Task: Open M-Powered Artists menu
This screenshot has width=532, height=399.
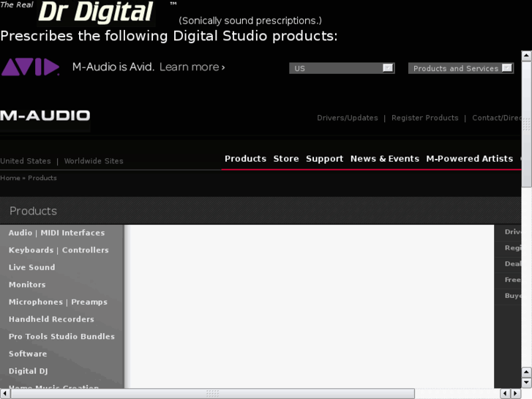Action: pos(470,159)
